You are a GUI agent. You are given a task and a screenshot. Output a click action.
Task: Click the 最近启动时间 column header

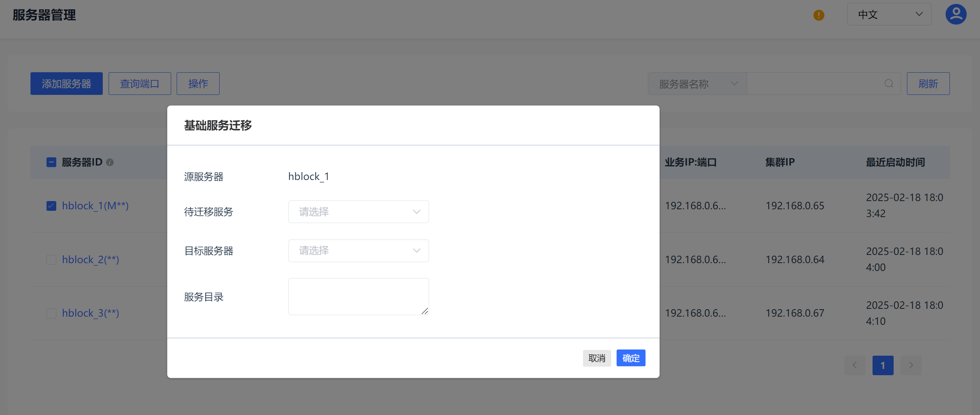tap(895, 162)
